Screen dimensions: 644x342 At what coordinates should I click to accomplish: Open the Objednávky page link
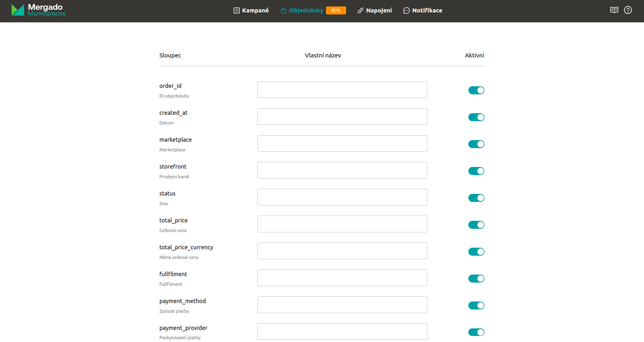pyautogui.click(x=306, y=10)
